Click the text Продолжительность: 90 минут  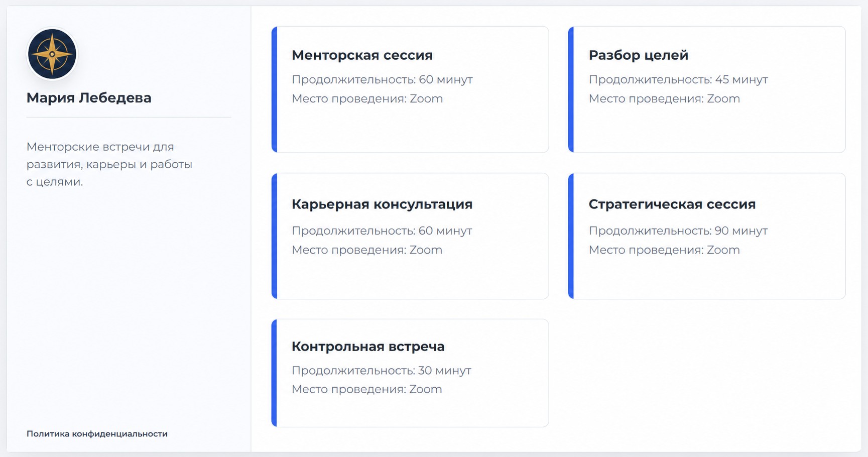pyautogui.click(x=678, y=231)
